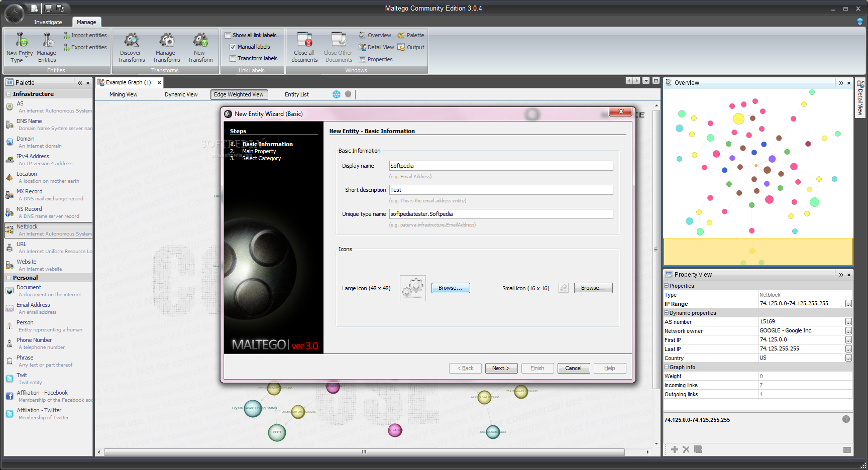Click the Unique type name field
The height and width of the screenshot is (470, 868).
coord(501,214)
